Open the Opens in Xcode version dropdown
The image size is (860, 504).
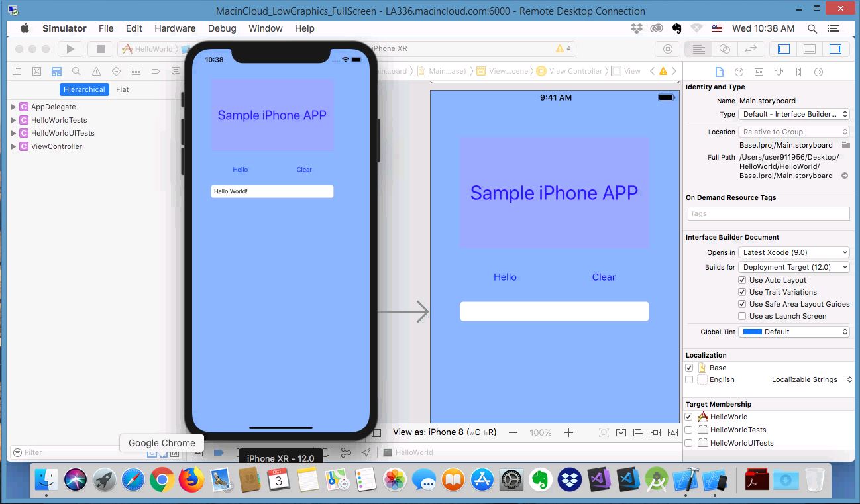coord(794,252)
